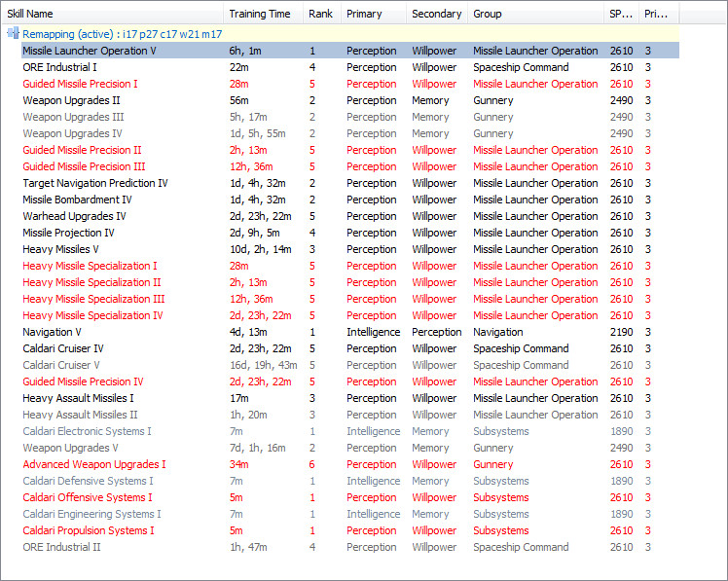The height and width of the screenshot is (581, 728).
Task: Click Intelligence primary in Navigation V row
Action: [374, 333]
